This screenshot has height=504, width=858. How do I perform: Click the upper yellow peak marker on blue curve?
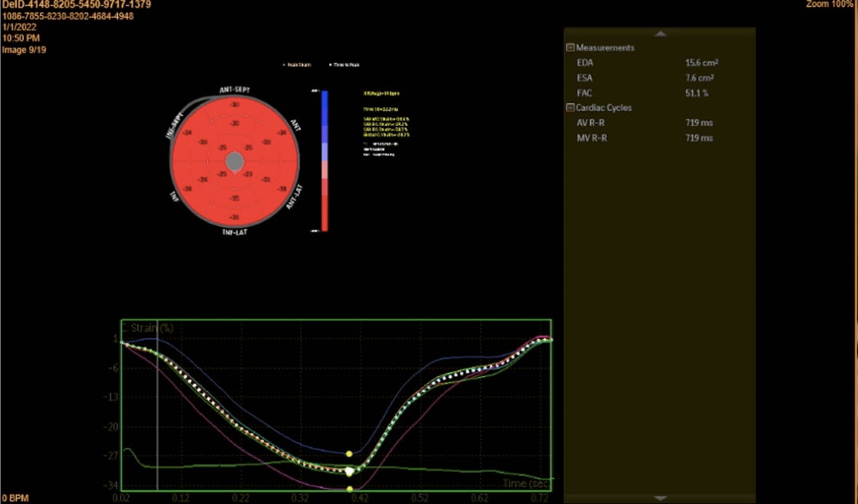[349, 454]
